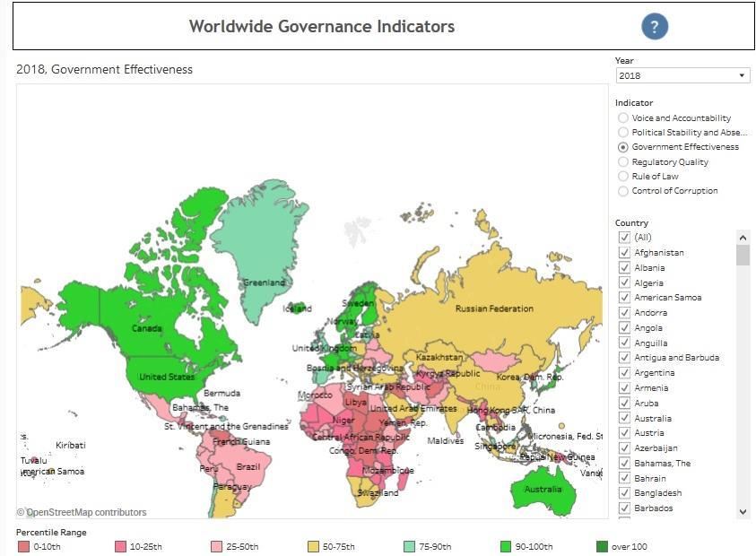Screen dimensions: 756x556
Task: Click Russian Federation on the map
Action: point(493,308)
